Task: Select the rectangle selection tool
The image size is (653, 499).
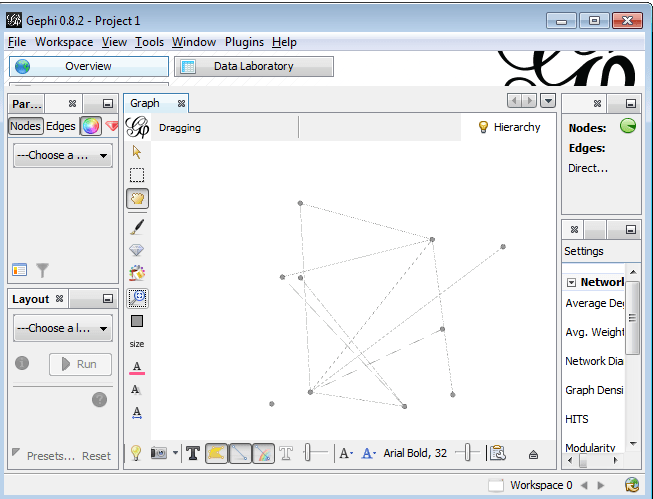Action: (x=137, y=175)
